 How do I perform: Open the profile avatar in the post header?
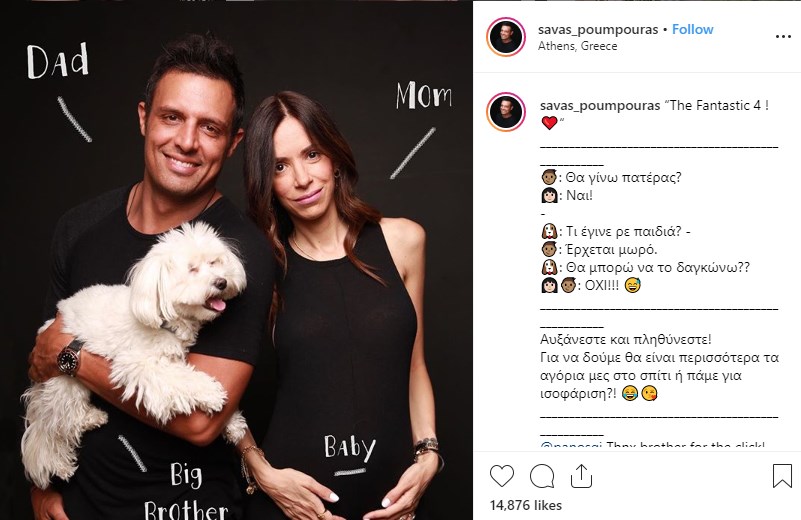pyautogui.click(x=506, y=37)
